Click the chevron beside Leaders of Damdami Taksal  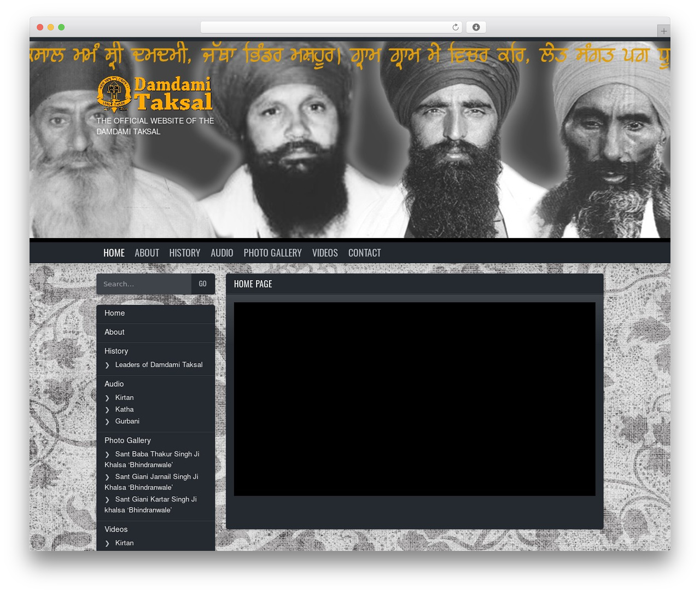click(107, 365)
